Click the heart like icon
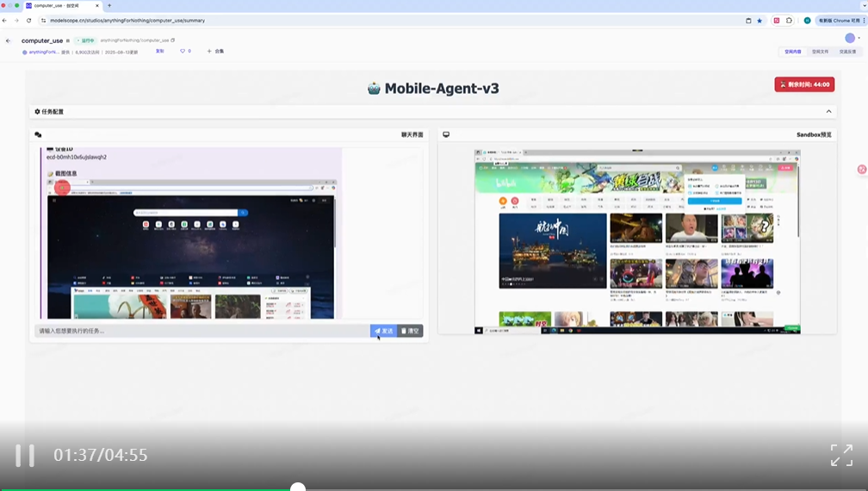 click(x=183, y=51)
